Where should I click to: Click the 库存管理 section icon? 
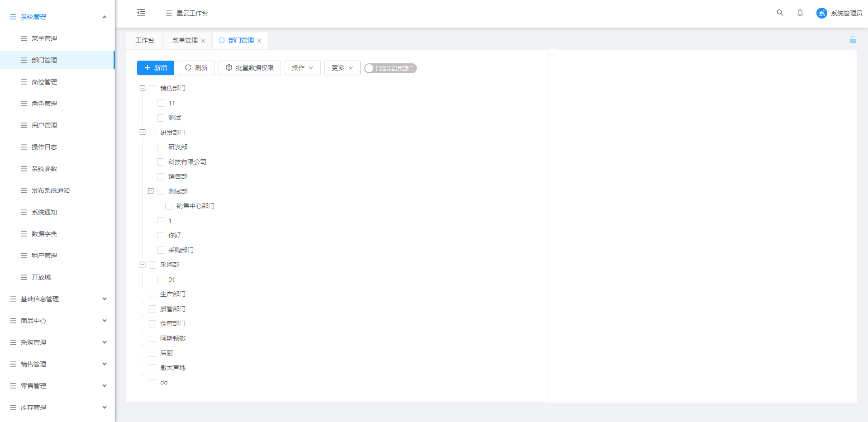[x=13, y=408]
